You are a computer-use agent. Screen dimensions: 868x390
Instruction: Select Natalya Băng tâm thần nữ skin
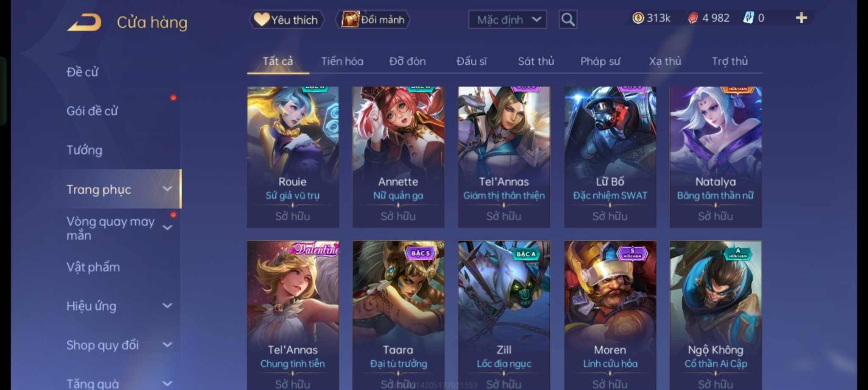pyautogui.click(x=715, y=157)
